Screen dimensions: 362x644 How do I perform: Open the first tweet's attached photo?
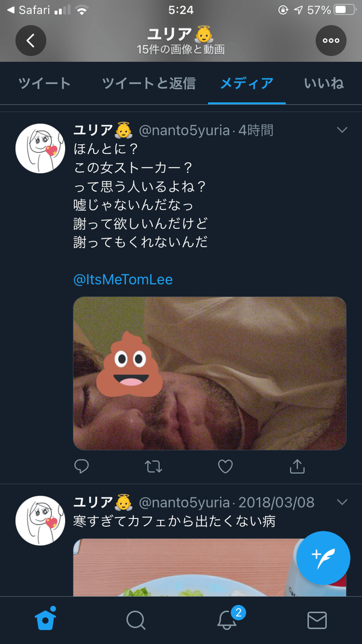209,373
